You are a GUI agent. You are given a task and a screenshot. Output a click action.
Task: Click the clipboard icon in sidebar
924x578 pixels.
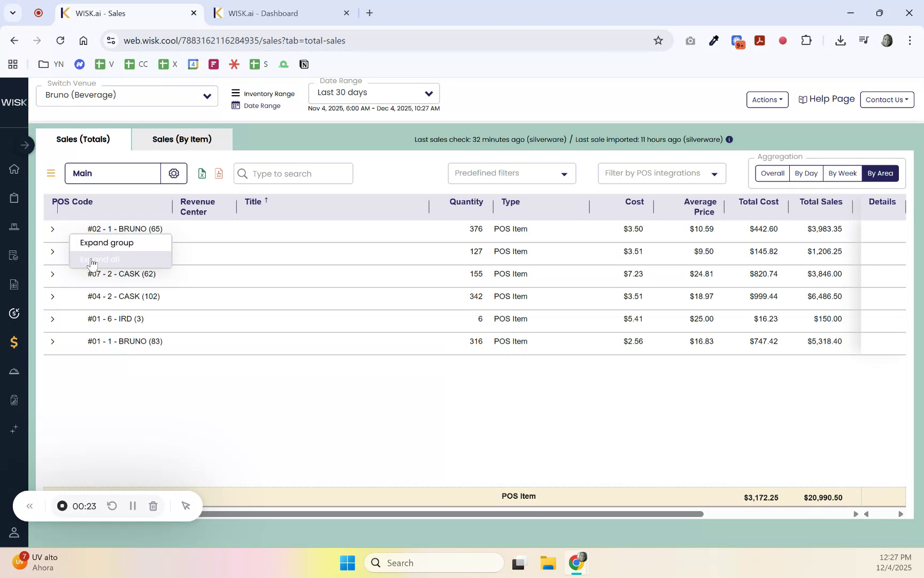click(14, 197)
